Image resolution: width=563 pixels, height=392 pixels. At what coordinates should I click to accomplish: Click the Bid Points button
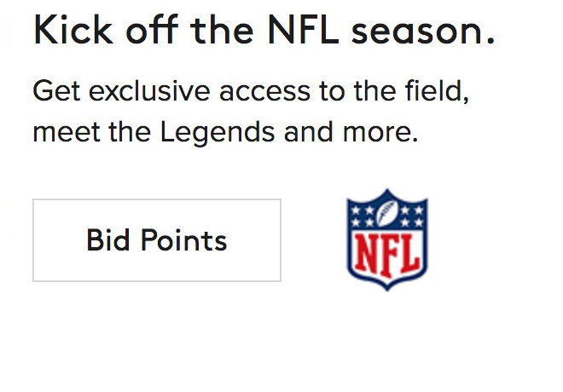click(157, 240)
